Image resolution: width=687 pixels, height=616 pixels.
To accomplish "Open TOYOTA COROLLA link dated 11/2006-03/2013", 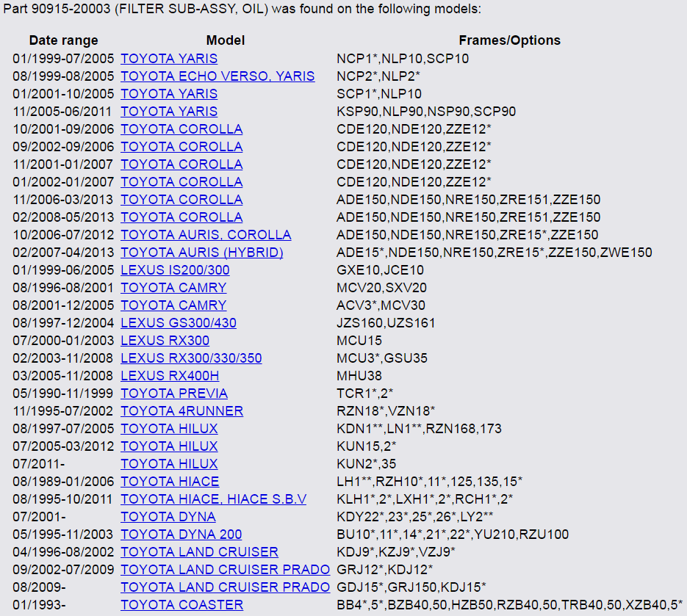I will pos(181,199).
